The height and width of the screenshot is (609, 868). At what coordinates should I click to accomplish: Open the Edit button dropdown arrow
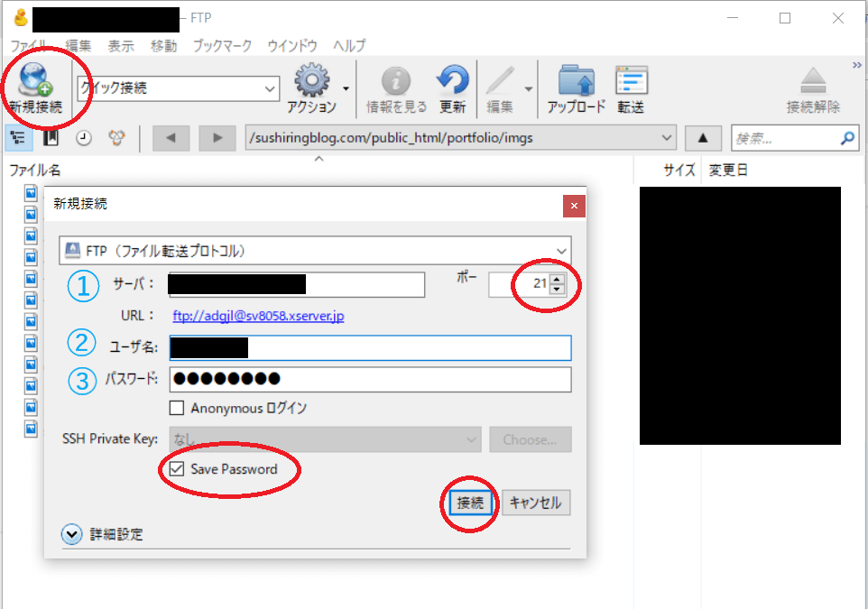(529, 88)
